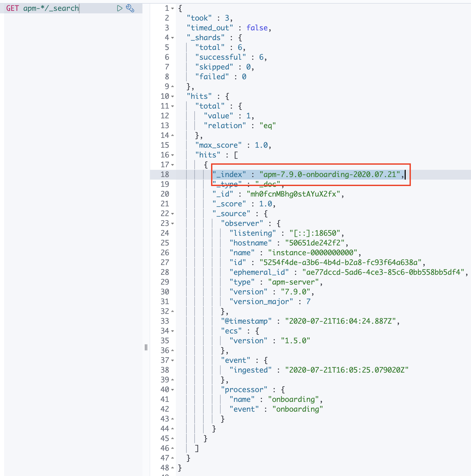Click the "ephemeral_id" value ae77dccd-5ad6...
Image resolution: width=471 pixels, height=476 pixels.
click(x=383, y=272)
